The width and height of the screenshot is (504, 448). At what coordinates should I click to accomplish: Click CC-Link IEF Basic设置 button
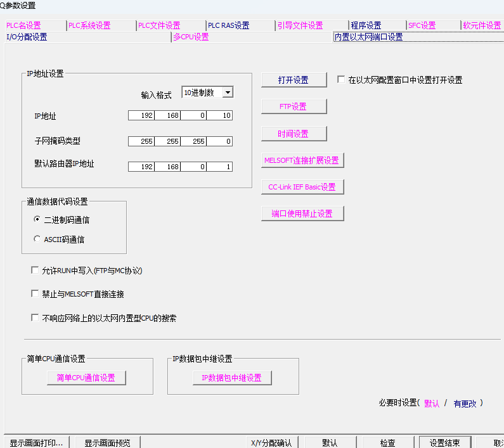coord(302,187)
